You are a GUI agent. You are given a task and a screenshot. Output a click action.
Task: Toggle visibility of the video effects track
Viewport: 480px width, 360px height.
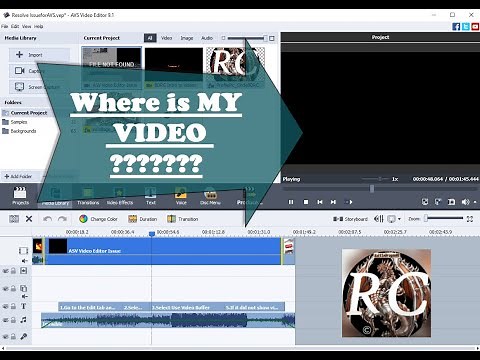point(5,271)
